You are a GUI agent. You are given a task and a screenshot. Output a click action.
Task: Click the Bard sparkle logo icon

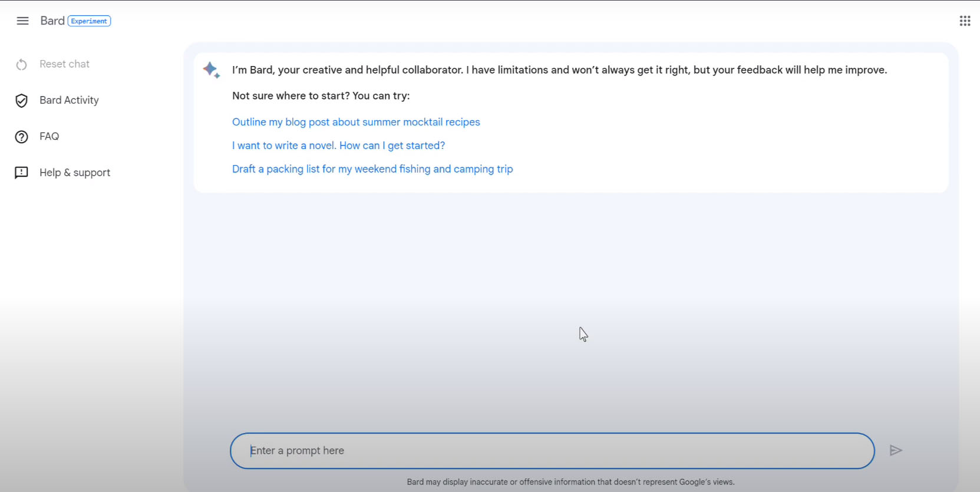(212, 70)
